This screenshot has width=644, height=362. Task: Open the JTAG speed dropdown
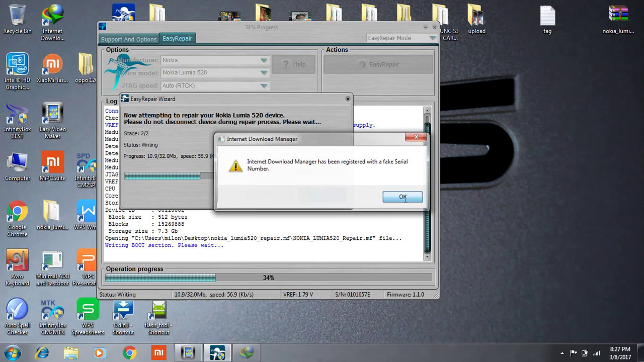point(215,85)
